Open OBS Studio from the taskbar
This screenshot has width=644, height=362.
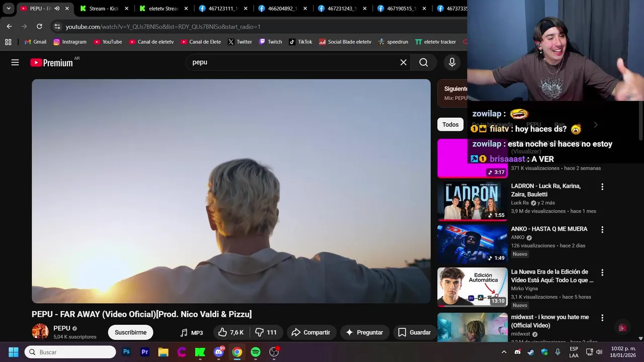click(274, 352)
